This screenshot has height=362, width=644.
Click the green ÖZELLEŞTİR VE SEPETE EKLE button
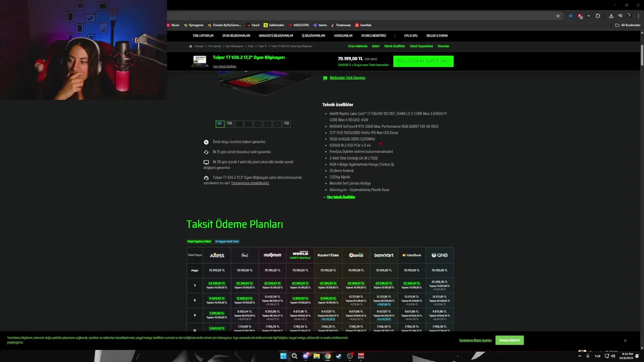click(423, 61)
